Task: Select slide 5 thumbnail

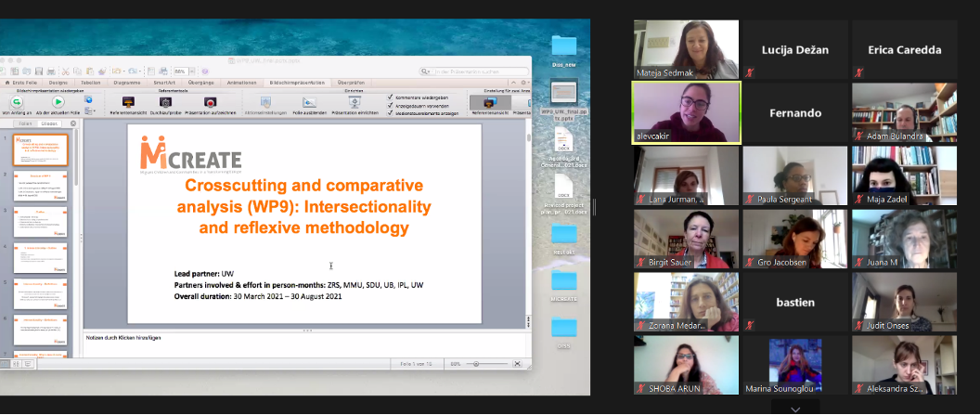Action: [41, 293]
